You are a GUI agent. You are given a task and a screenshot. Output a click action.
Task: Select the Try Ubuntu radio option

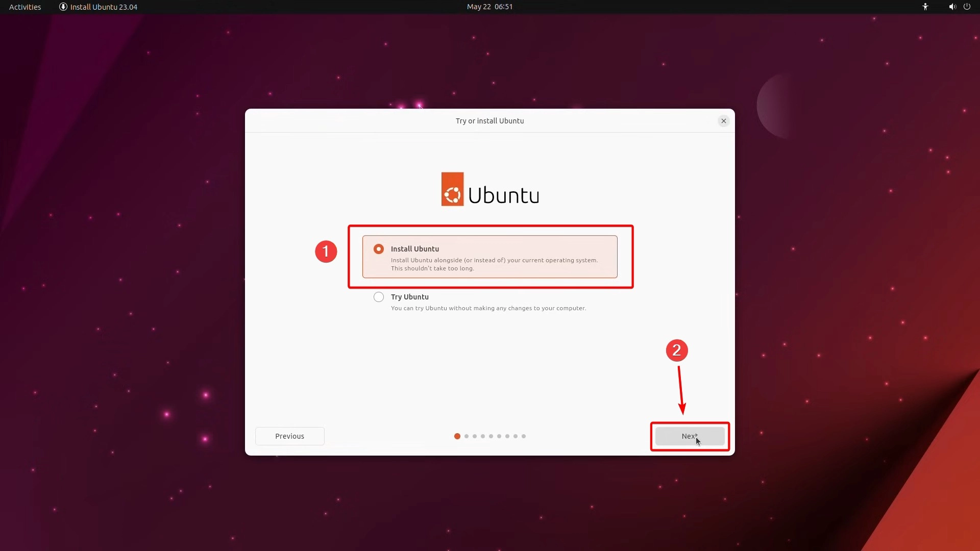(379, 297)
